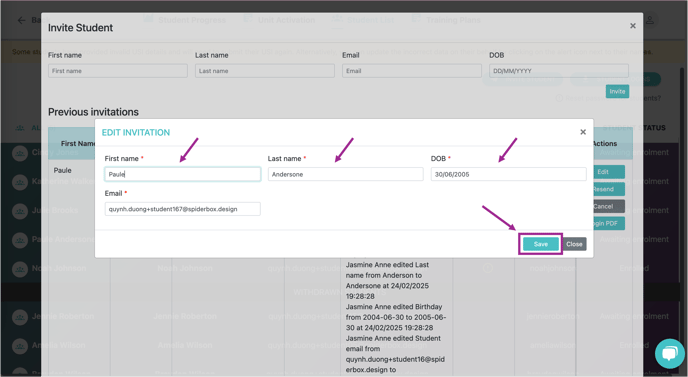Click Login PDF action button
The image size is (688, 377).
(x=608, y=223)
